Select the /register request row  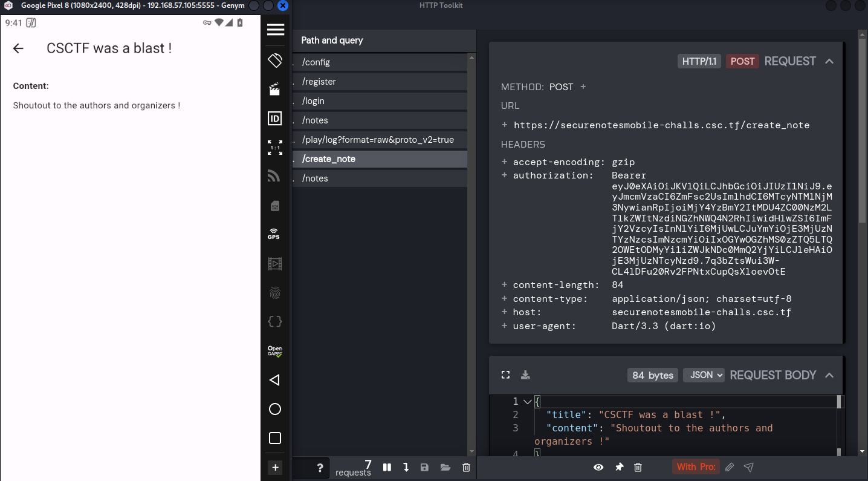coord(380,82)
